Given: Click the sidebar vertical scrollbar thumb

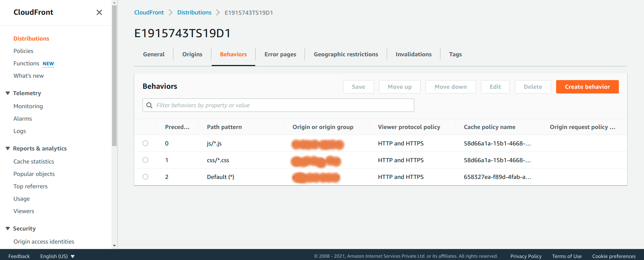Looking at the screenshot, I should coord(114,76).
